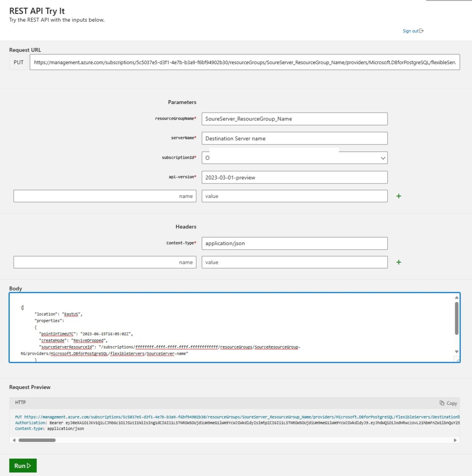Click Body textarea resize handle
Image resolution: width=472 pixels, height=476 pixels.
click(x=457, y=359)
